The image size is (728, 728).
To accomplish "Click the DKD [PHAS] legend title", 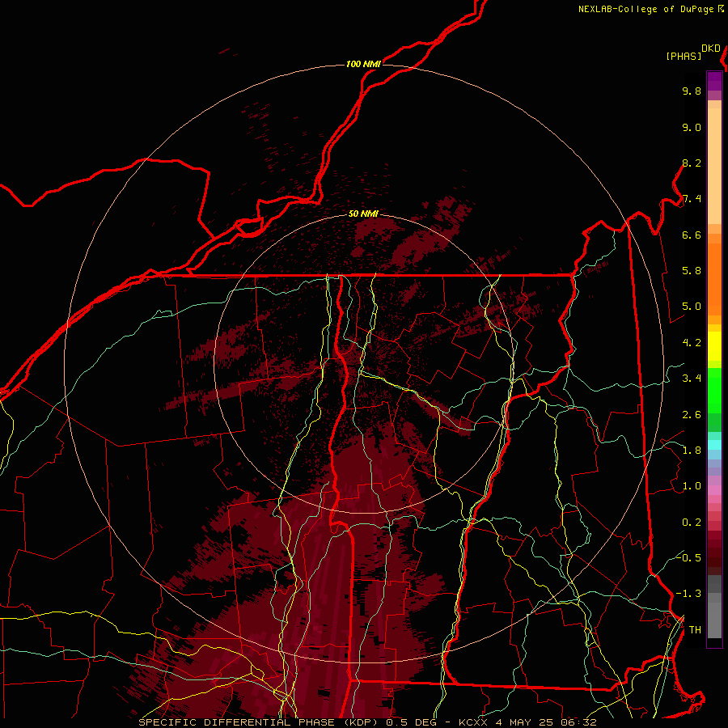I will click(694, 53).
